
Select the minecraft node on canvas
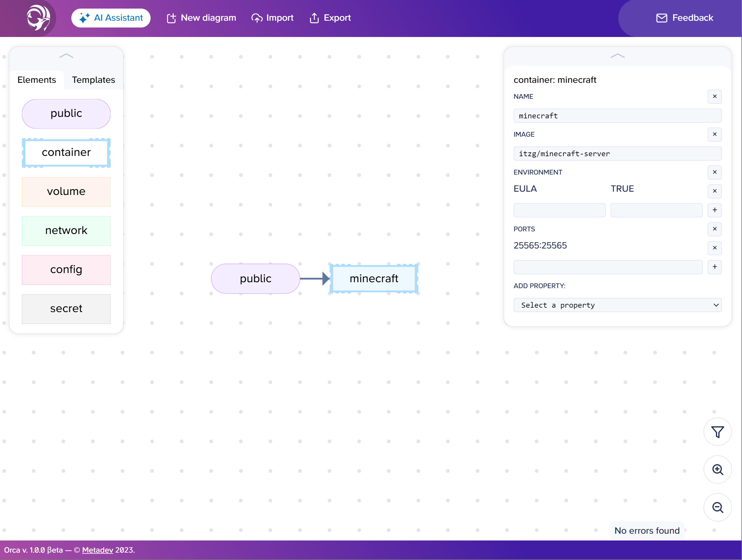point(374,278)
